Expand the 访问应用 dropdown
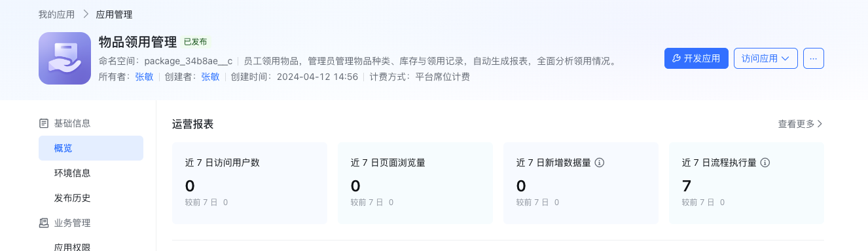Viewport: 868px width, 251px height. 765,58
